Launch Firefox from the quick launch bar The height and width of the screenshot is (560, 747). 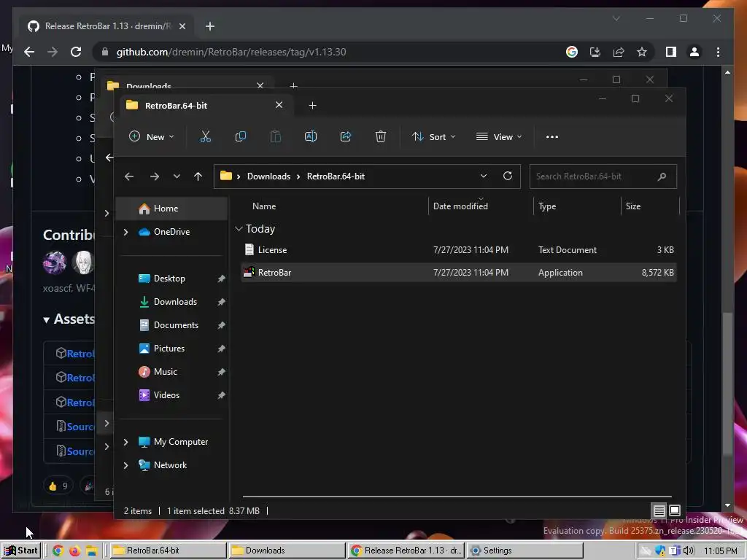(x=75, y=551)
